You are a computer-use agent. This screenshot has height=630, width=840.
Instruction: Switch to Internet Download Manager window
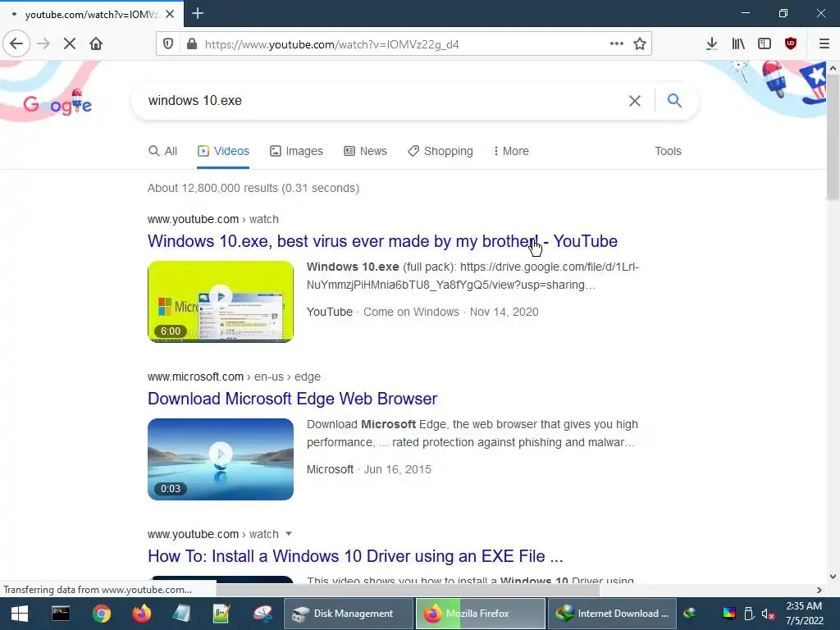click(x=612, y=614)
